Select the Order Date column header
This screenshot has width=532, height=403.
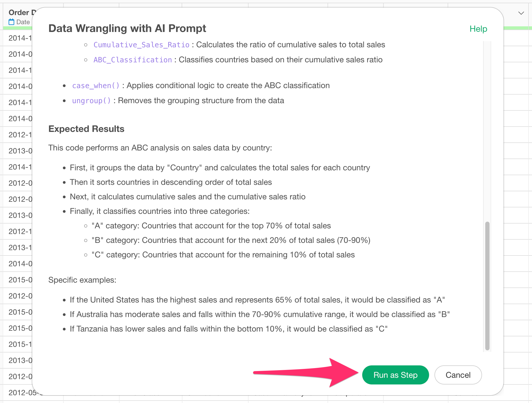[x=19, y=17]
